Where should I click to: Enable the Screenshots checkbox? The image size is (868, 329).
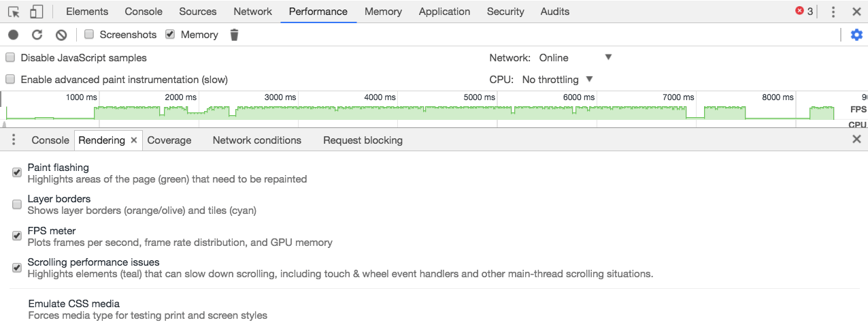coord(89,34)
